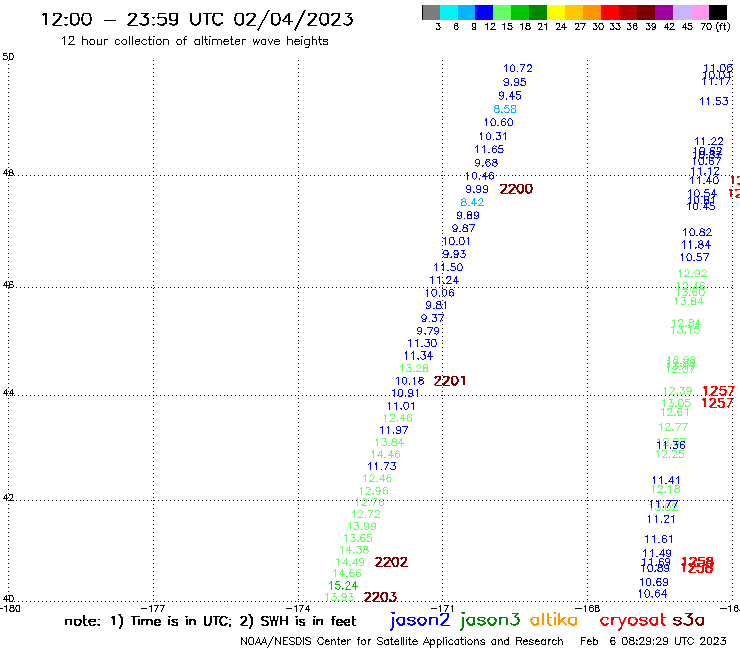Click the green value 12.92
The image size is (740, 650).
(692, 273)
